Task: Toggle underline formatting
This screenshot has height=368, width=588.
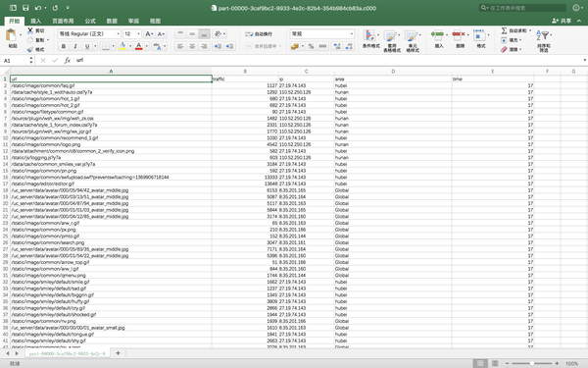Action: 87,46
